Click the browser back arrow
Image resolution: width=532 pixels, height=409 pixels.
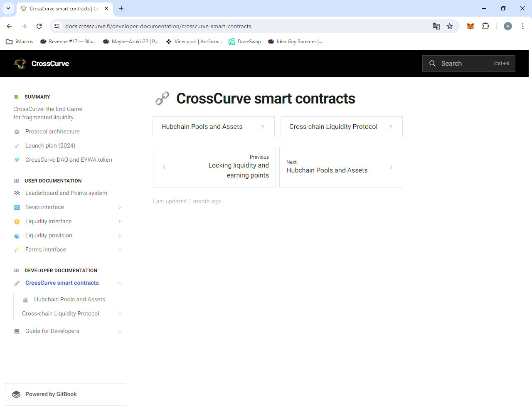[9, 26]
